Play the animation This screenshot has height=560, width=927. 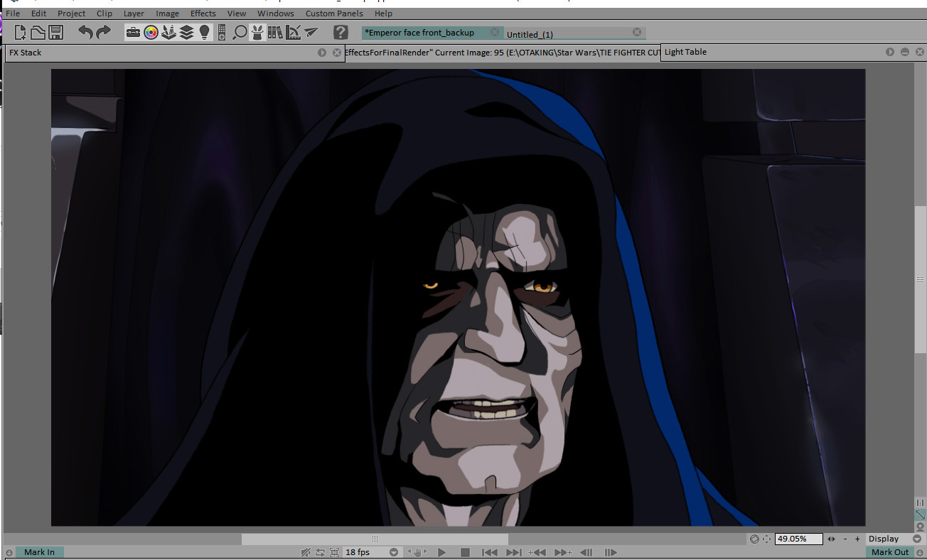pyautogui.click(x=441, y=552)
